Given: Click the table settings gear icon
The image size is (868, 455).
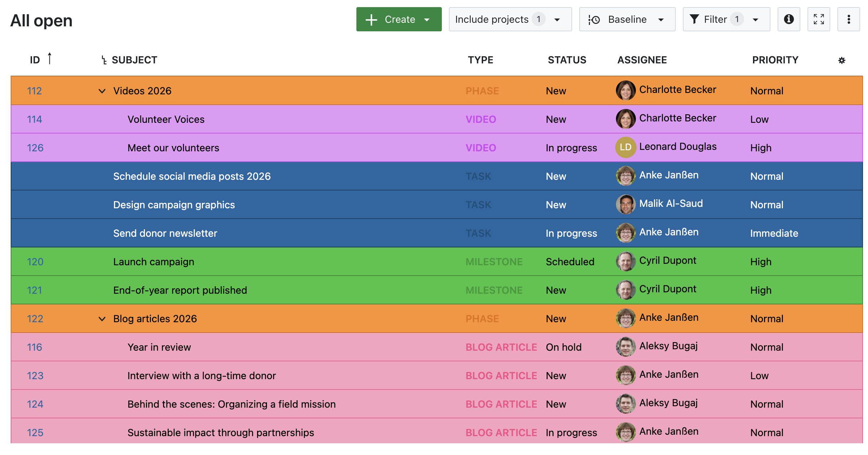Looking at the screenshot, I should click(842, 60).
